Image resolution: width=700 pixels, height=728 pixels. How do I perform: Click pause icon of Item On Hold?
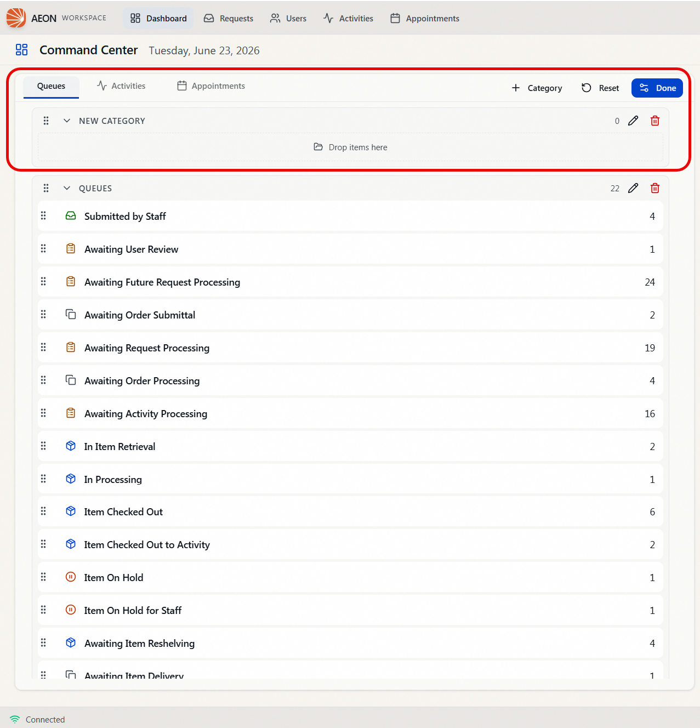pos(71,577)
